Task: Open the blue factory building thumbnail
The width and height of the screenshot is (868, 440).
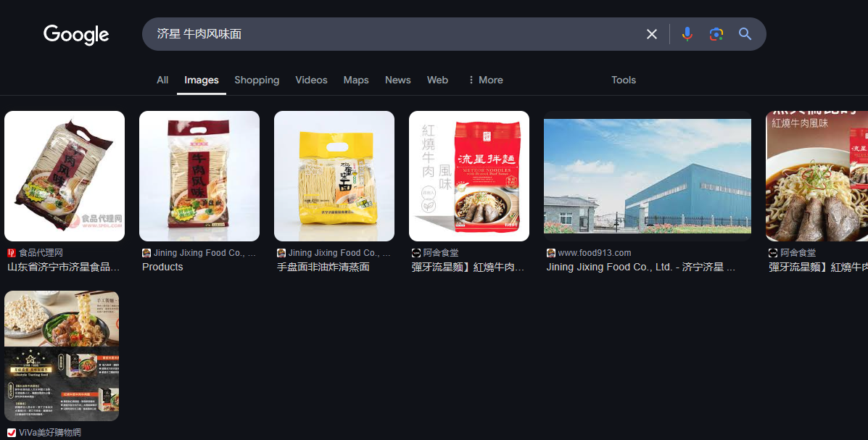Action: (648, 176)
